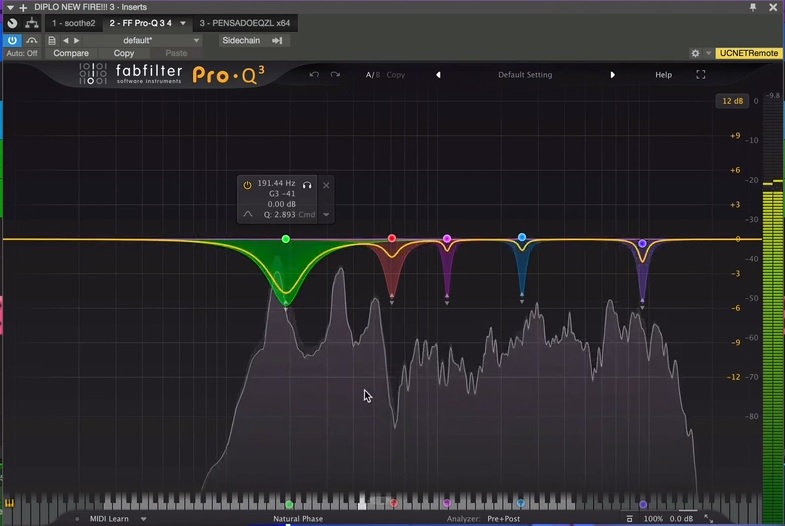
Task: Switch to the soothe2 insert tab
Action: (74, 23)
